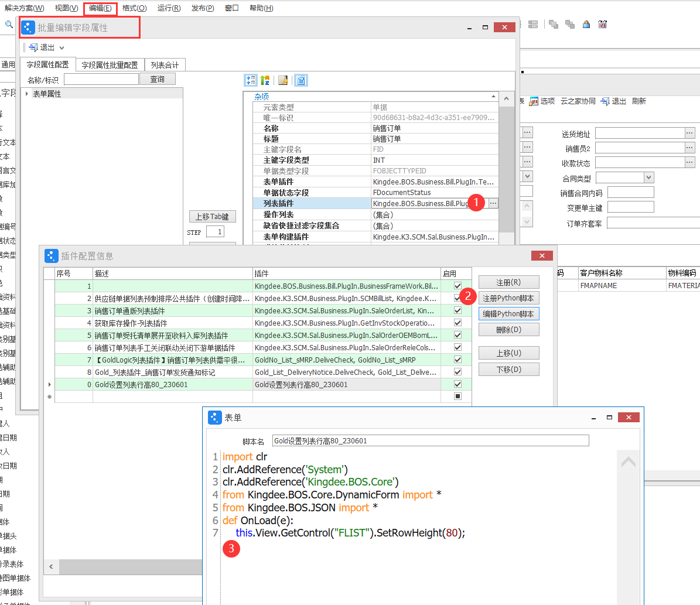Click the 表单 script window title icon
The width and height of the screenshot is (700, 605).
[x=215, y=418]
